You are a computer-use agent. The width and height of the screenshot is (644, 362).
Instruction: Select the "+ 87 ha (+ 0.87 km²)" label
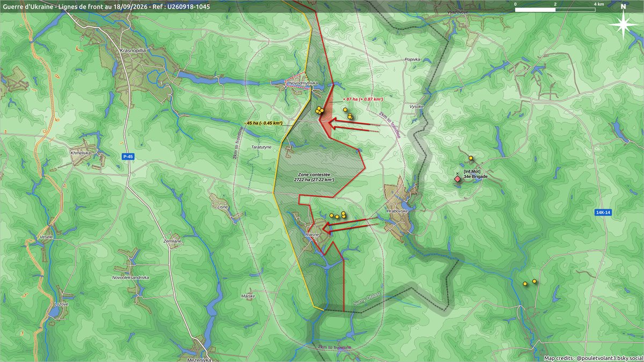(x=363, y=100)
